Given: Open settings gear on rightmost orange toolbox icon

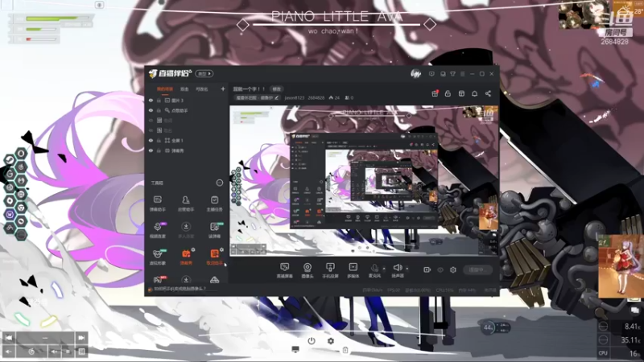Looking at the screenshot, I should 222,249.
